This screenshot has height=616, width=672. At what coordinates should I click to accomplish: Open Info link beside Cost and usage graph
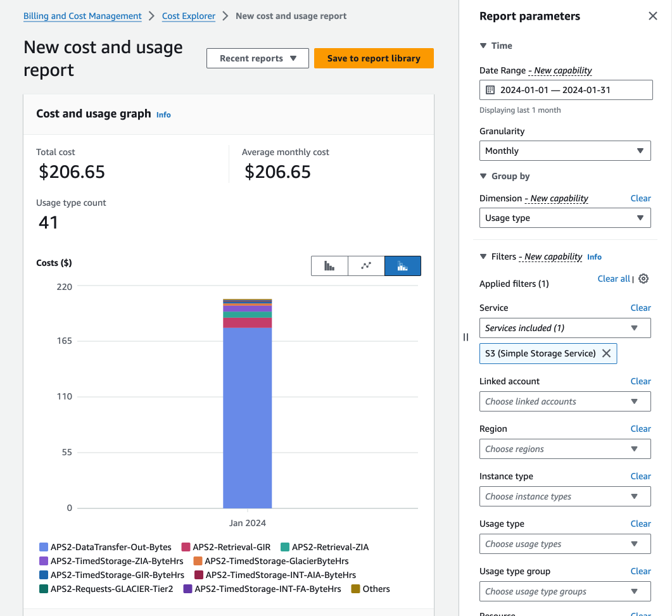163,115
